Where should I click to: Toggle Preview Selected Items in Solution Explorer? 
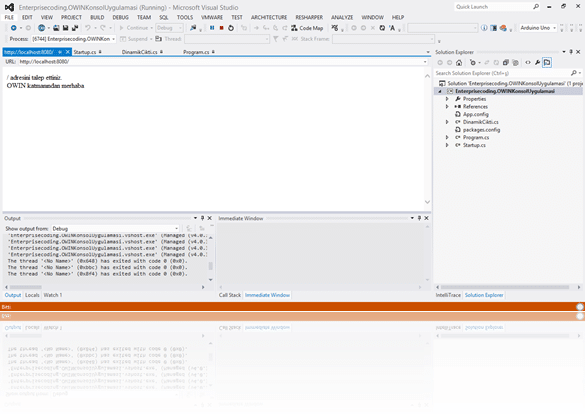click(x=547, y=63)
